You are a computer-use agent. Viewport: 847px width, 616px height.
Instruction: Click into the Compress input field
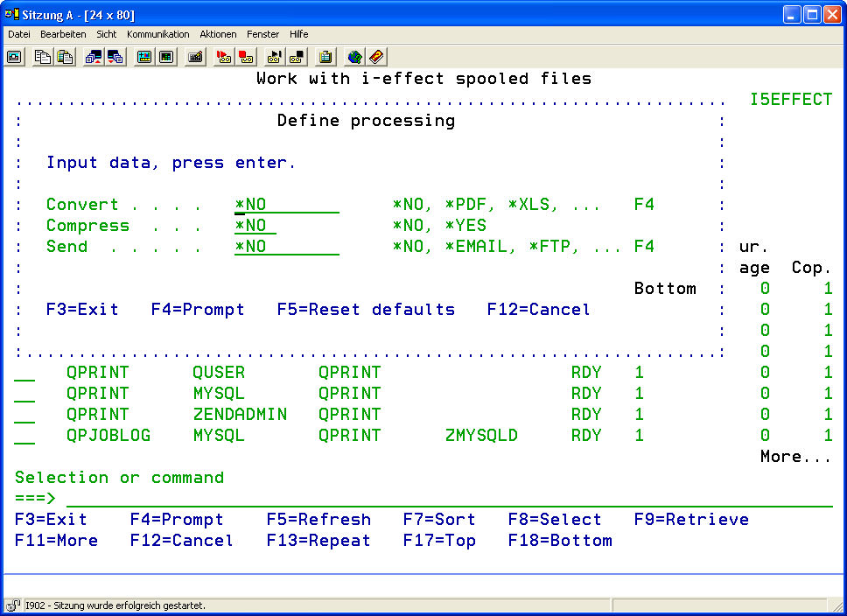pos(255,226)
